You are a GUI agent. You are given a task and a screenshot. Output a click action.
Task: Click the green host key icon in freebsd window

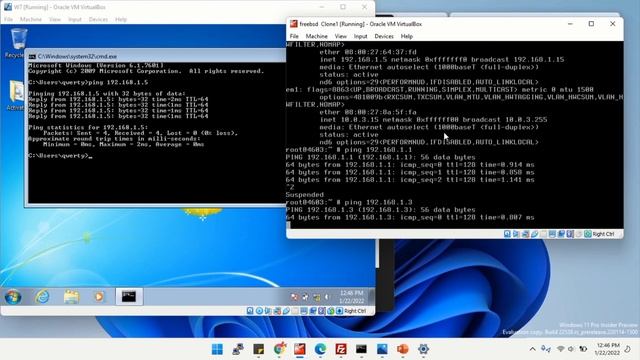(x=587, y=234)
